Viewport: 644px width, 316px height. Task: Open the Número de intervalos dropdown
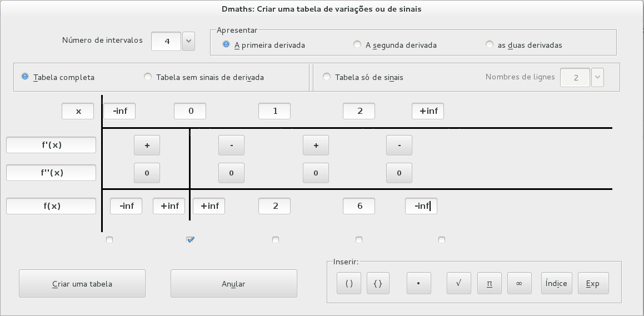click(x=188, y=41)
